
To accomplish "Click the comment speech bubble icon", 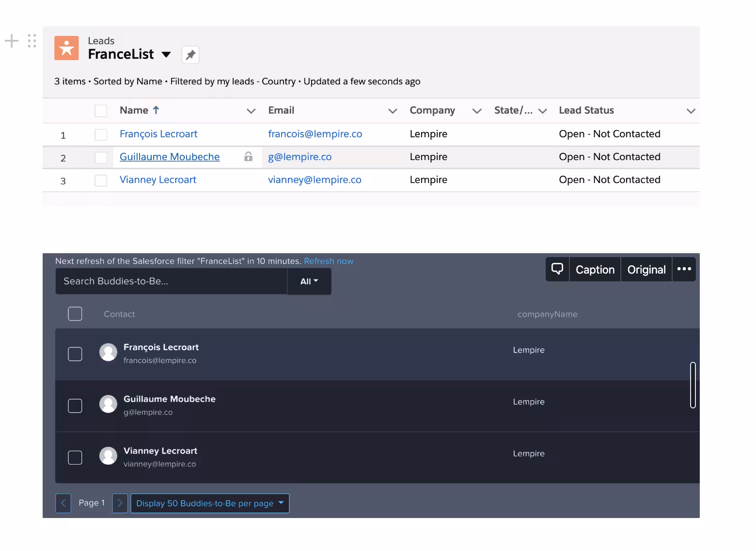I will click(557, 269).
